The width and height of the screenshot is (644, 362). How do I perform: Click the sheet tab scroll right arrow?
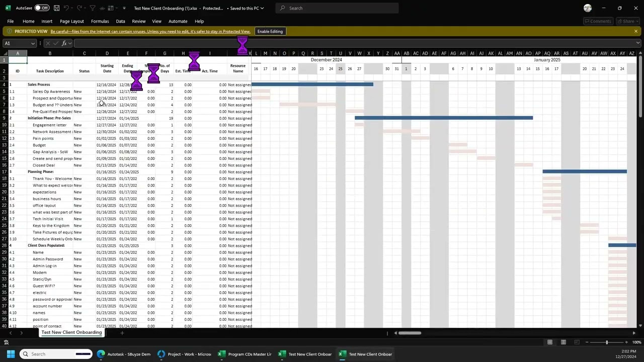click(x=21, y=333)
